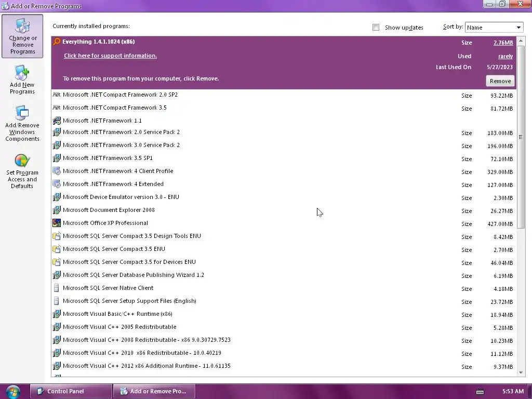Select Microsoft .NET Framework 3.5 SP1 entry
The image size is (532, 399).
click(284, 158)
